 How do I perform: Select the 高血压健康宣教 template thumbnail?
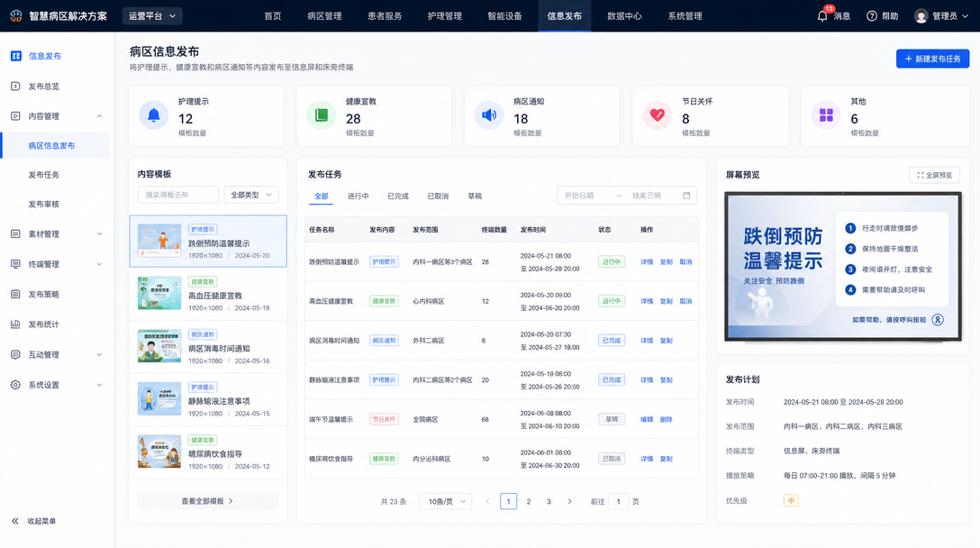coord(159,293)
